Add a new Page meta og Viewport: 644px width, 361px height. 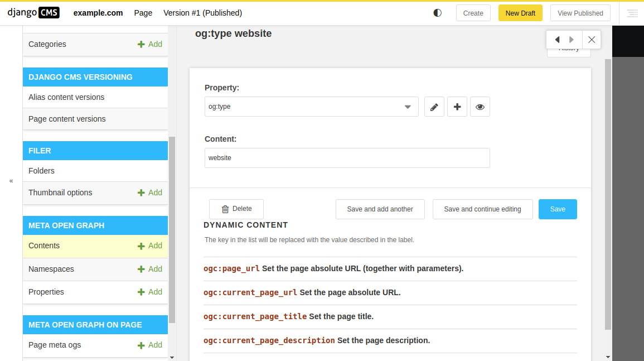tap(150, 345)
